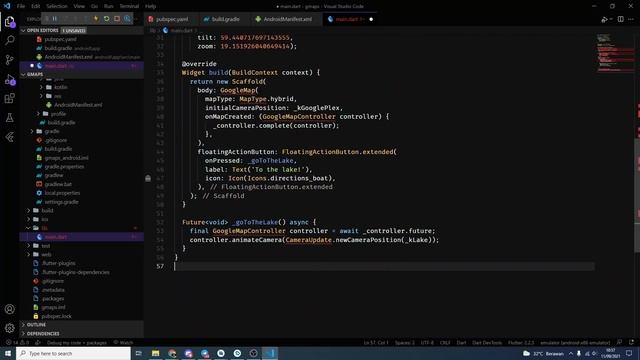The height and width of the screenshot is (360, 640).
Task: Select the Dart language mode
Action: coord(461,342)
